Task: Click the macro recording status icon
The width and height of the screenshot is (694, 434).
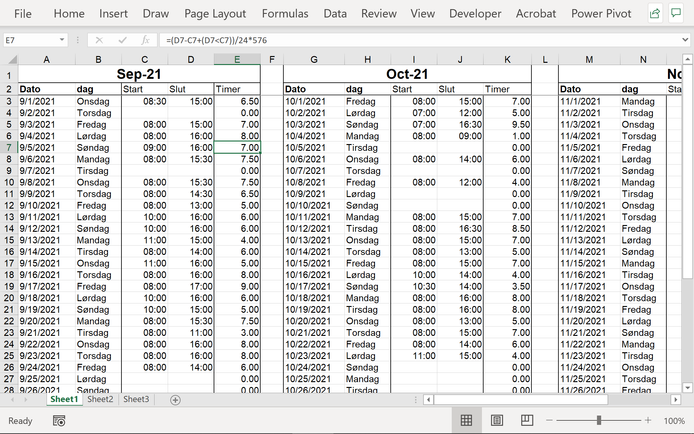Action: pos(59,421)
